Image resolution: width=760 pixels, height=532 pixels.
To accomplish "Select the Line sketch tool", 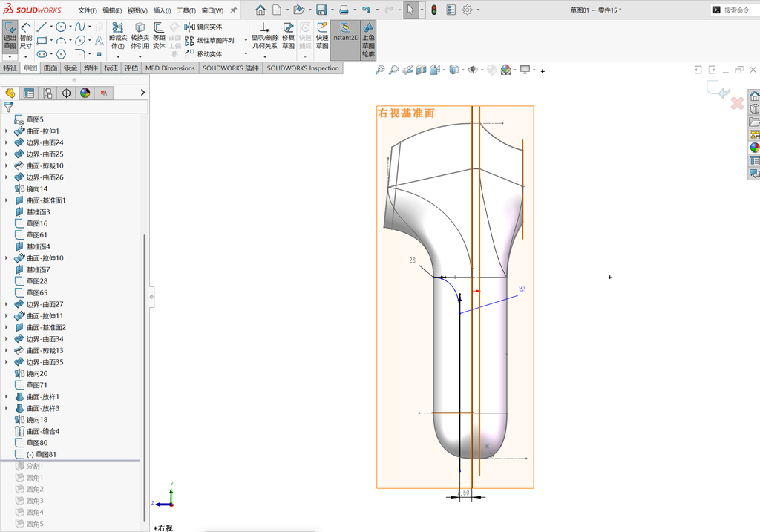I will click(x=42, y=27).
